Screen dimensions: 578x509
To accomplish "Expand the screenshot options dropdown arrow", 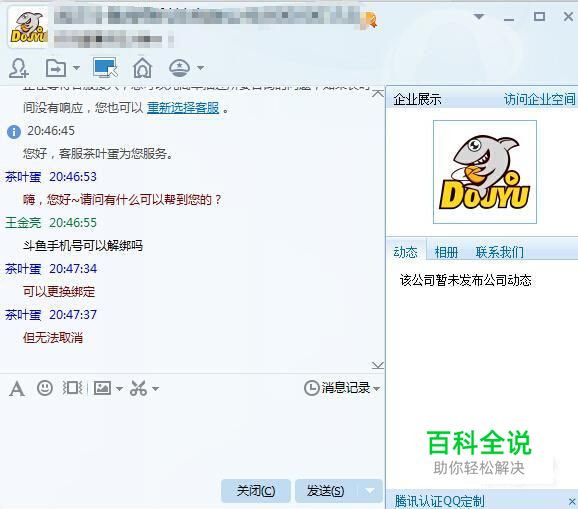I will click(x=156, y=388).
